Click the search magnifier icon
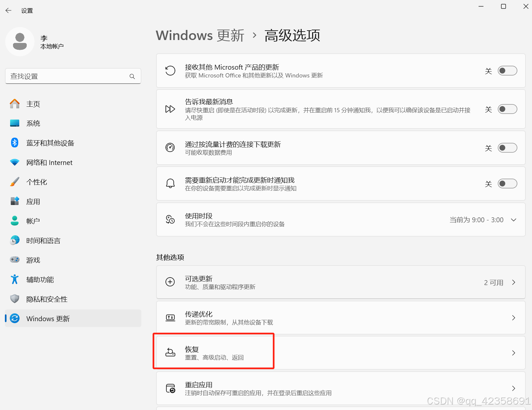532x410 pixels. pos(132,76)
